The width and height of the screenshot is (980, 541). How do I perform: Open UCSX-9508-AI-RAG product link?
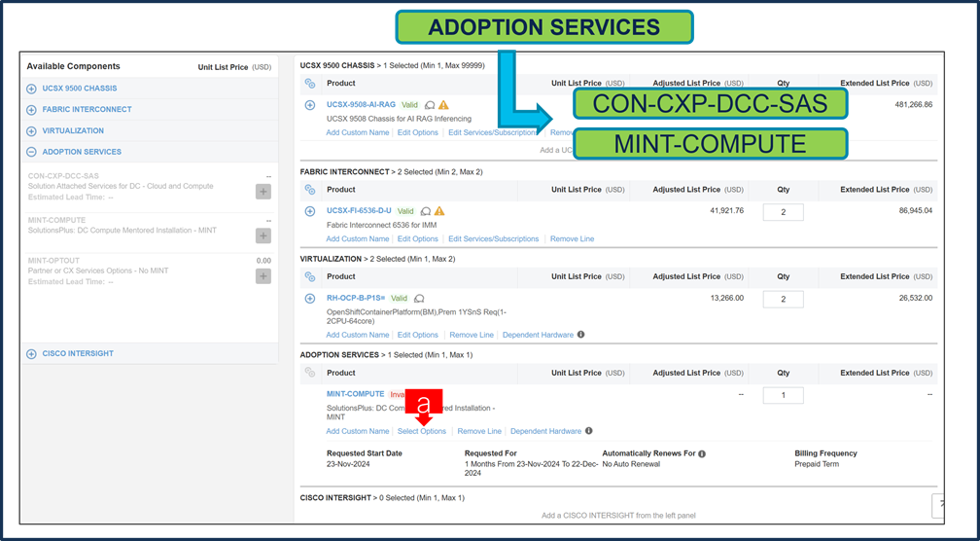(361, 105)
